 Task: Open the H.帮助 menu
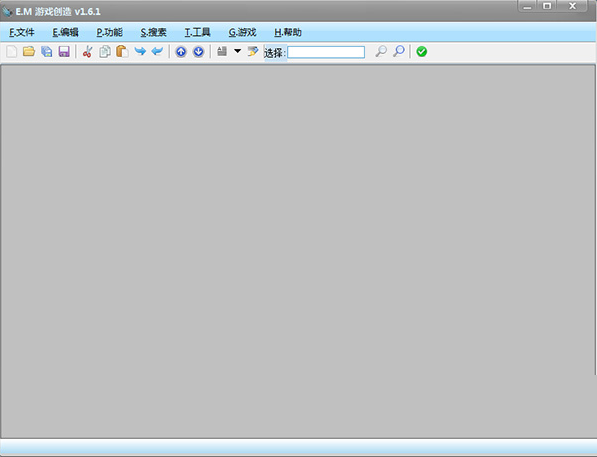(288, 32)
